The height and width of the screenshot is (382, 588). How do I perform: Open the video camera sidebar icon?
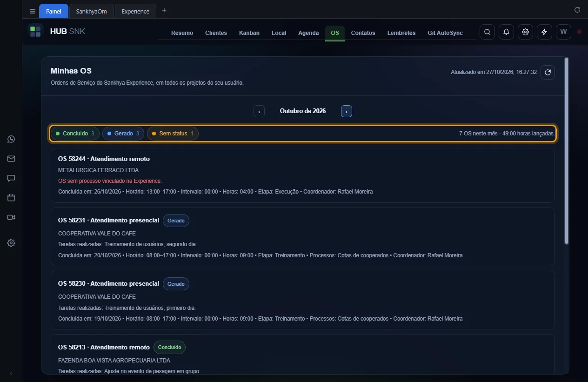point(11,217)
